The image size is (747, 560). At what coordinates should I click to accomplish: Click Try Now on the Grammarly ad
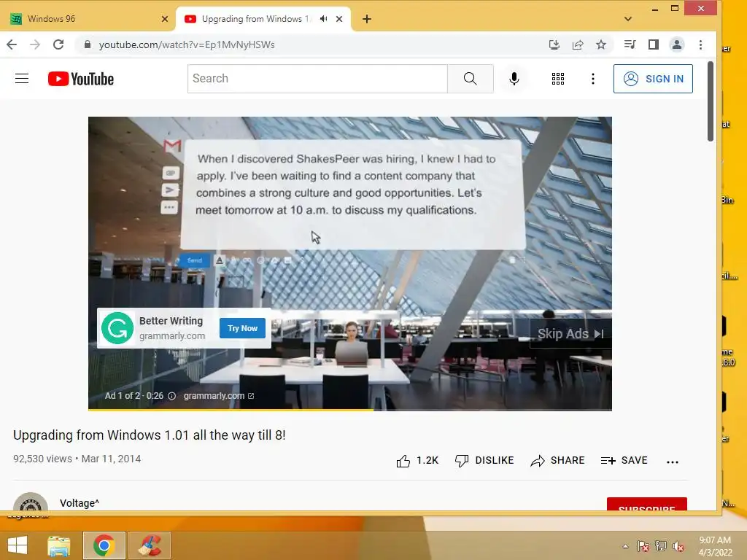(x=242, y=328)
